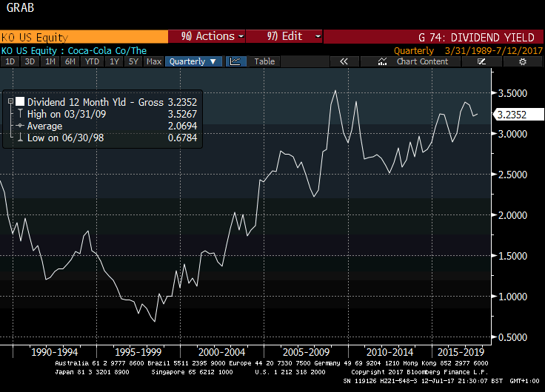Image resolution: width=545 pixels, height=392 pixels.
Task: Choose the Max time range
Action: point(154,62)
